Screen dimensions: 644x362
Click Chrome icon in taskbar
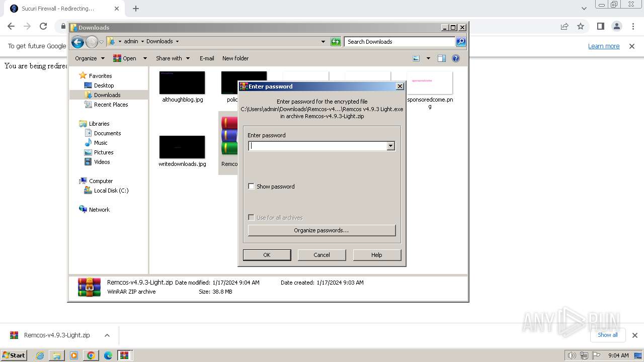pyautogui.click(x=91, y=355)
